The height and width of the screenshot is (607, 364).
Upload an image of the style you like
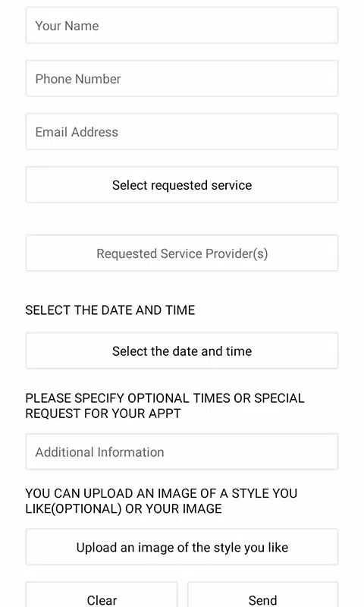[x=182, y=547]
